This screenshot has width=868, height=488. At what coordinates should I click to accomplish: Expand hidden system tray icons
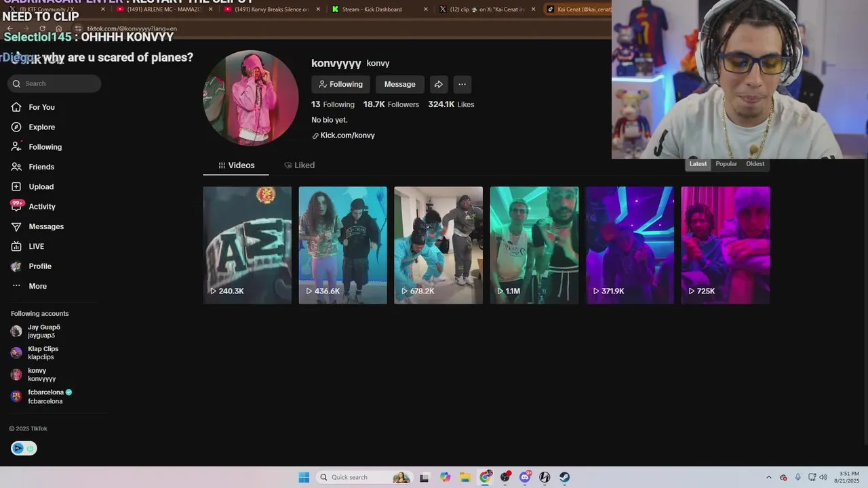pyautogui.click(x=768, y=477)
